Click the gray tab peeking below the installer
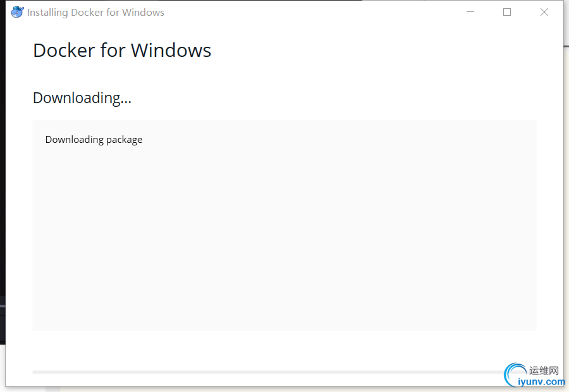569x392 pixels. pos(52,389)
